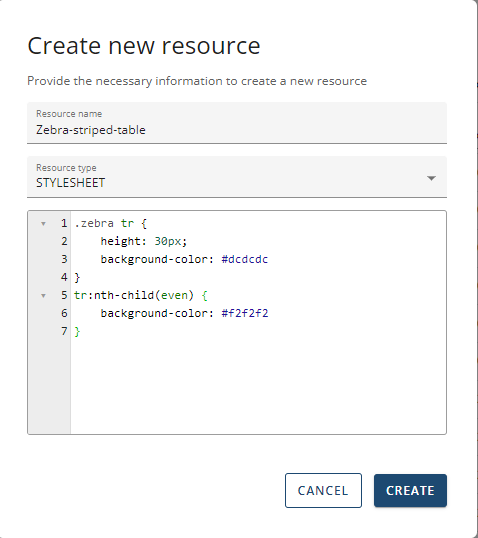Collapse the .zebra tr code block fold arrow
The image size is (478, 538).
tap(43, 224)
